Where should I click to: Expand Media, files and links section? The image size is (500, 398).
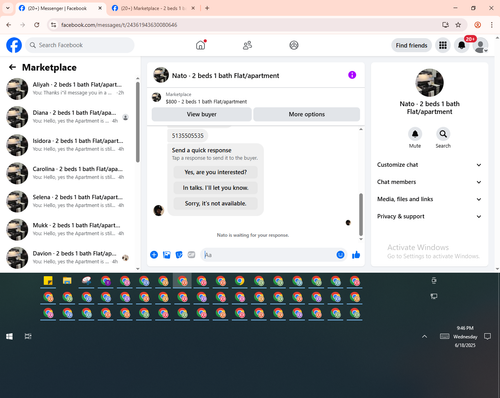(429, 199)
